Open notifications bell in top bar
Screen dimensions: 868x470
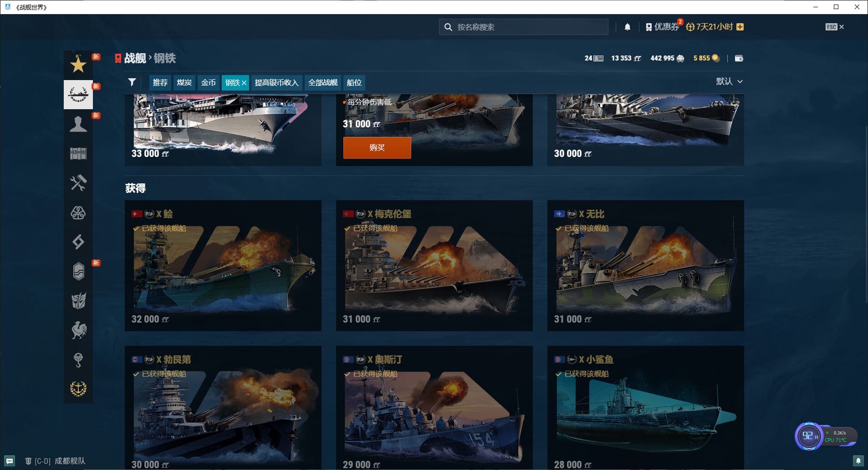(627, 27)
